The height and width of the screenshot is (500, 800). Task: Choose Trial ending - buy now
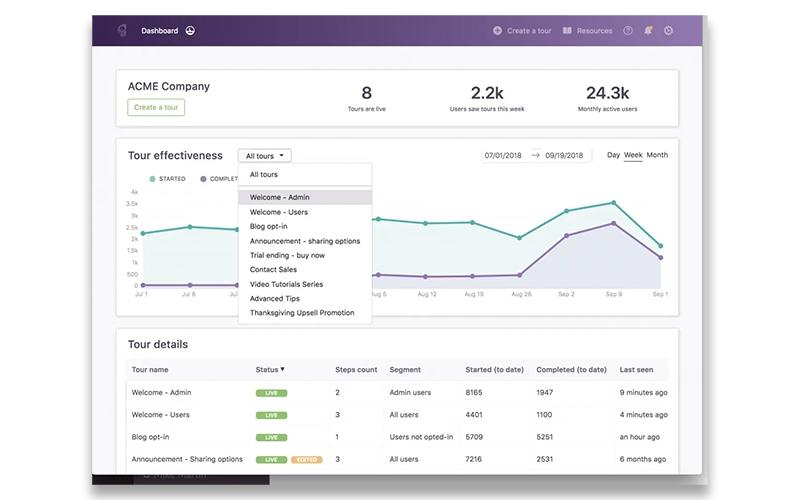pos(305,255)
